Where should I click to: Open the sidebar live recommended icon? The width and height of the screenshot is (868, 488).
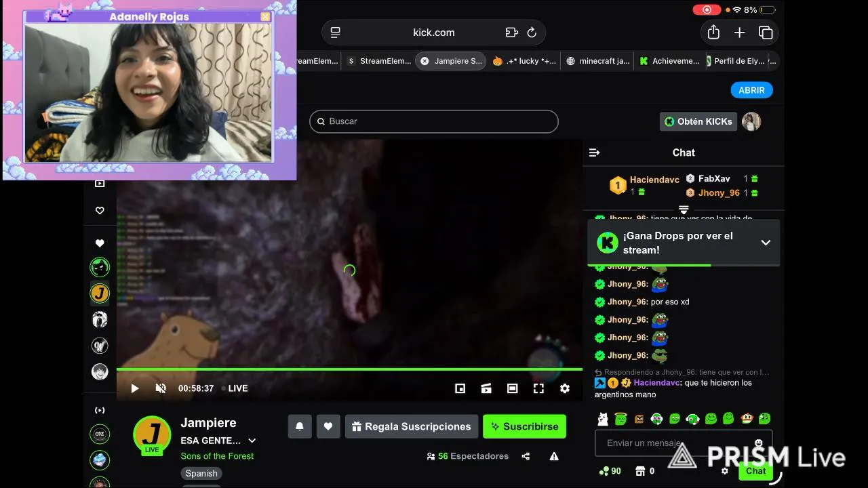pos(100,410)
